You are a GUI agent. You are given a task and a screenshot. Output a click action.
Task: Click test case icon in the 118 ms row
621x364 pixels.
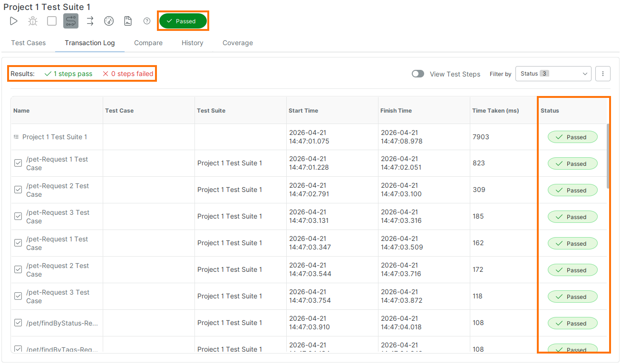18,296
